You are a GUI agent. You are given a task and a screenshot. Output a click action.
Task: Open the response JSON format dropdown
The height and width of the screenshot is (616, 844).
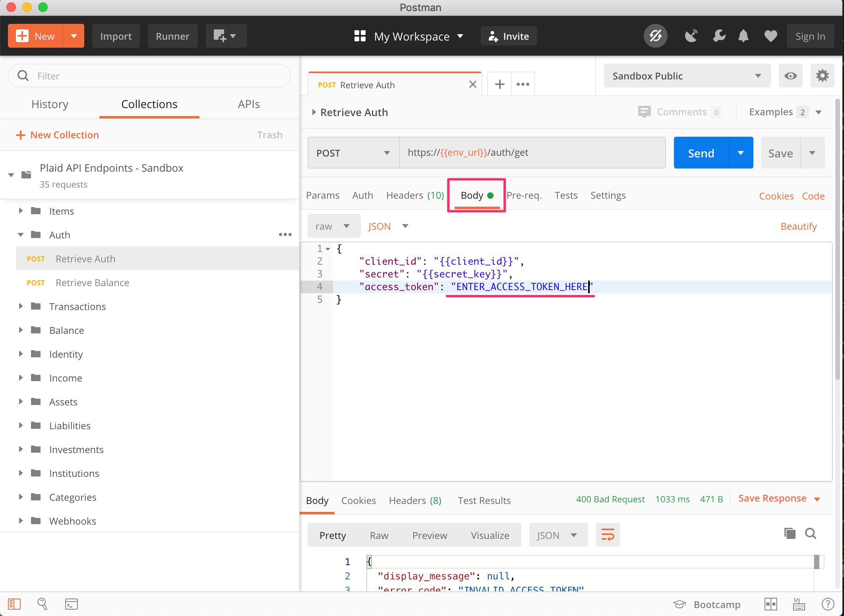(x=558, y=535)
